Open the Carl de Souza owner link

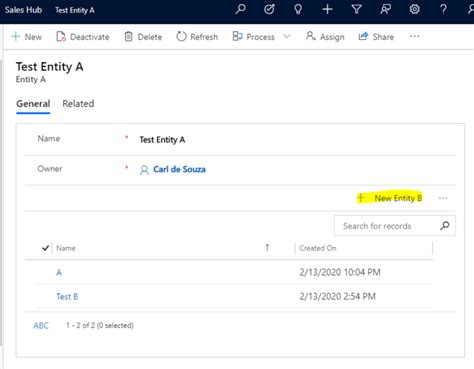(x=179, y=169)
